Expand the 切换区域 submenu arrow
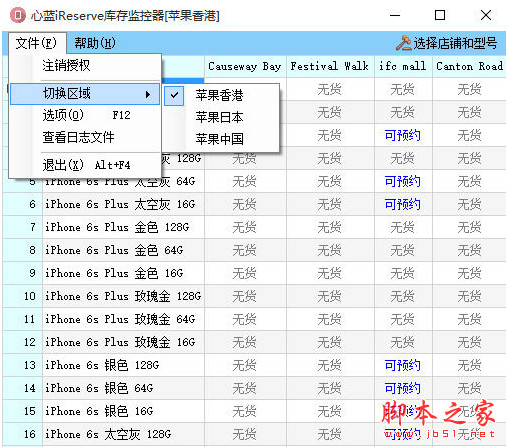The height and width of the screenshot is (447, 507). click(x=148, y=94)
